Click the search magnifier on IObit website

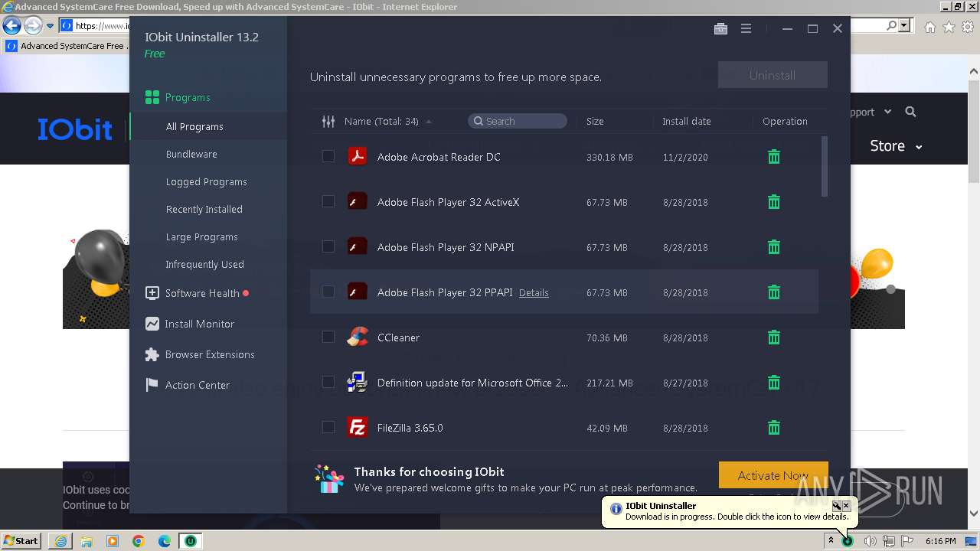tap(910, 112)
